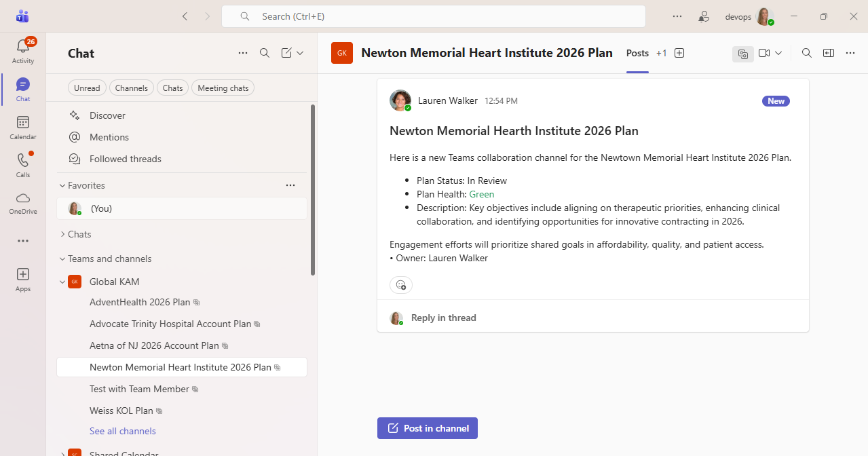The image size is (868, 456).
Task: Toggle the Unread filter chip
Action: pos(87,88)
